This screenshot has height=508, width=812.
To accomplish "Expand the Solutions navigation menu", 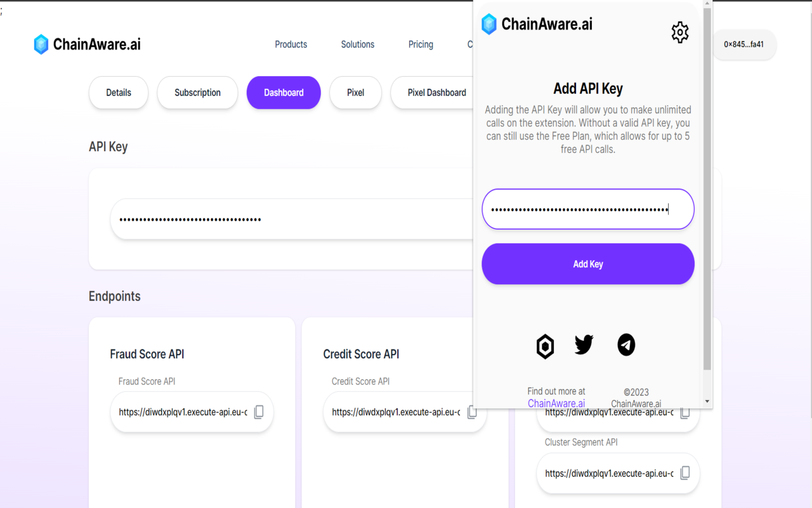I will (x=357, y=44).
